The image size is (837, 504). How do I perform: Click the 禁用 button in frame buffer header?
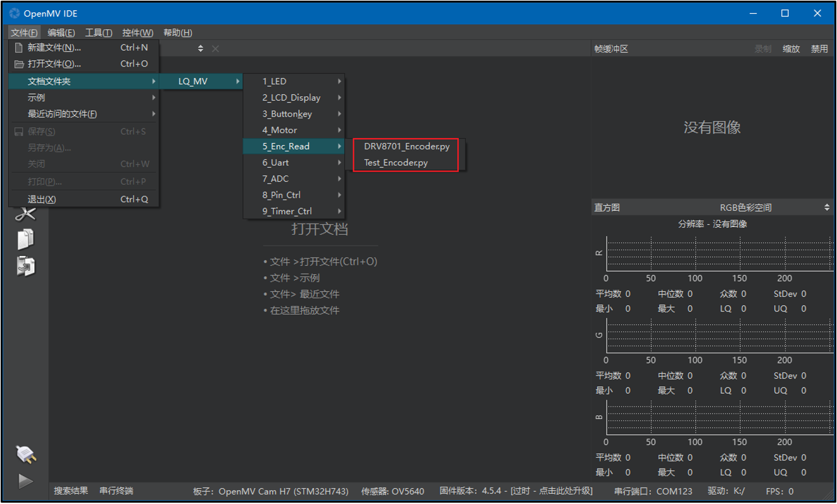click(819, 49)
